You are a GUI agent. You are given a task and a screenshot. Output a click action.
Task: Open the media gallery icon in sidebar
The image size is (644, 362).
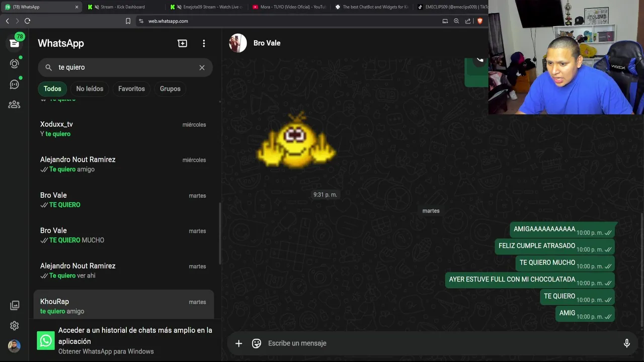coord(15,305)
